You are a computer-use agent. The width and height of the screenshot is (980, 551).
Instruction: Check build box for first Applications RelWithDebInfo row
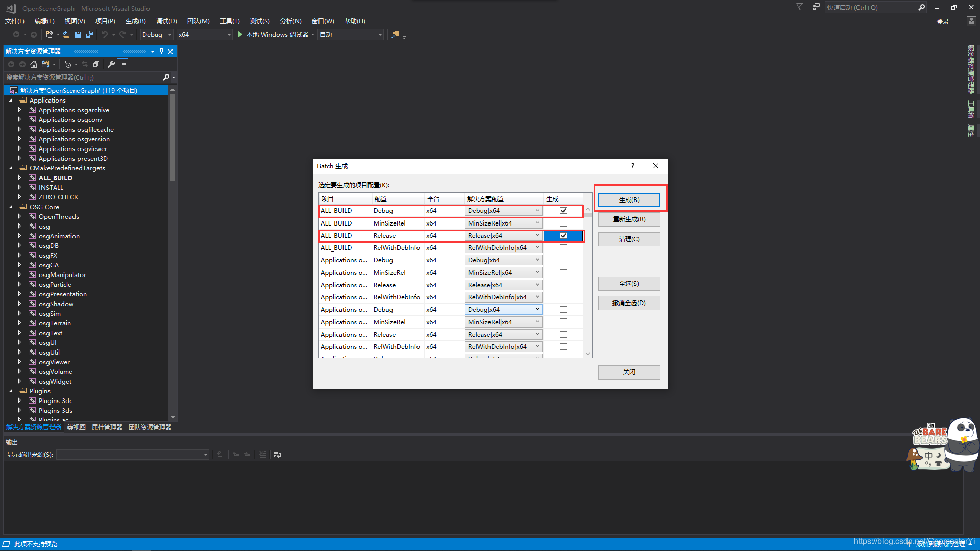pyautogui.click(x=563, y=297)
